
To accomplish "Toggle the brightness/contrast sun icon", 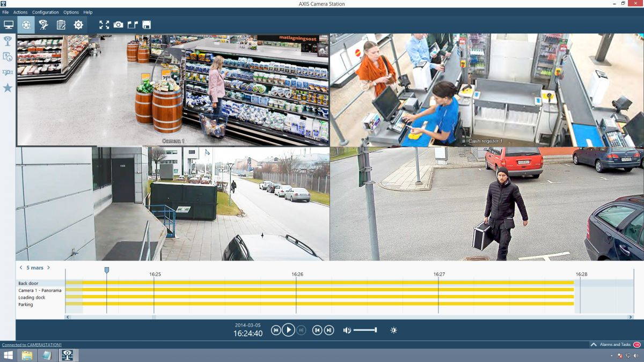I will (393, 330).
